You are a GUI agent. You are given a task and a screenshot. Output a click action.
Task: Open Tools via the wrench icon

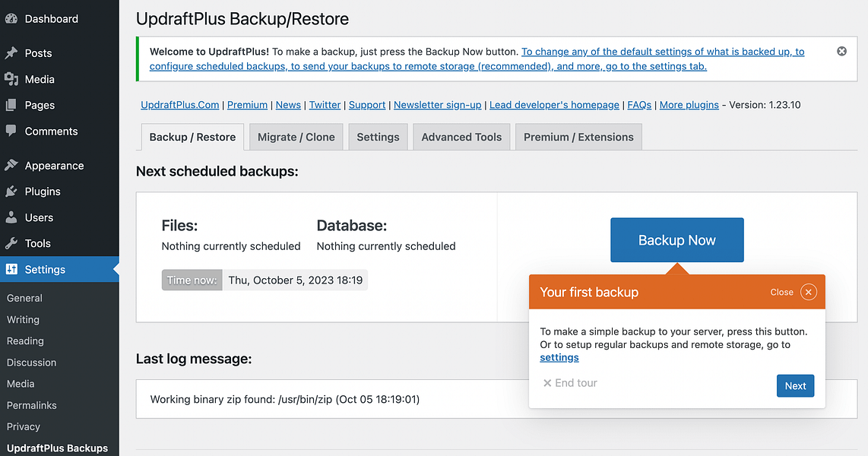coord(12,243)
